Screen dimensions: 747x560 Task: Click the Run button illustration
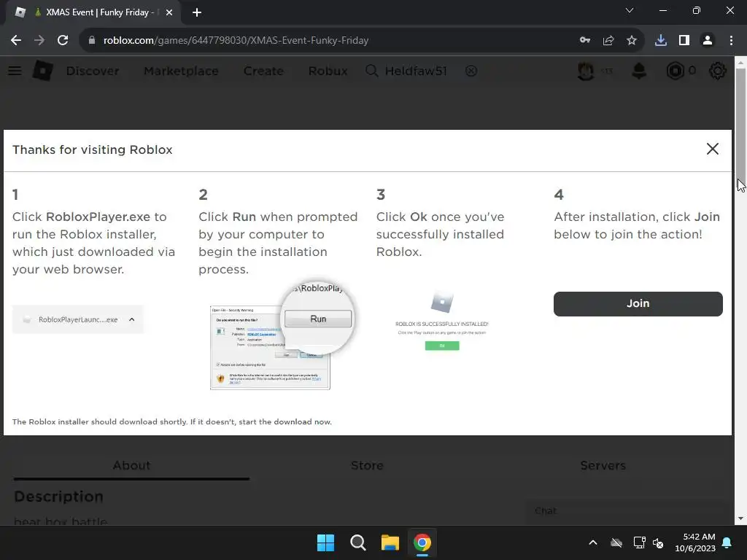pyautogui.click(x=318, y=319)
